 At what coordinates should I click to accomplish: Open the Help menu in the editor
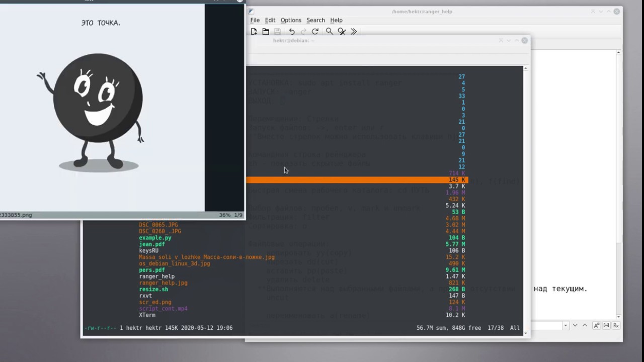tap(336, 20)
